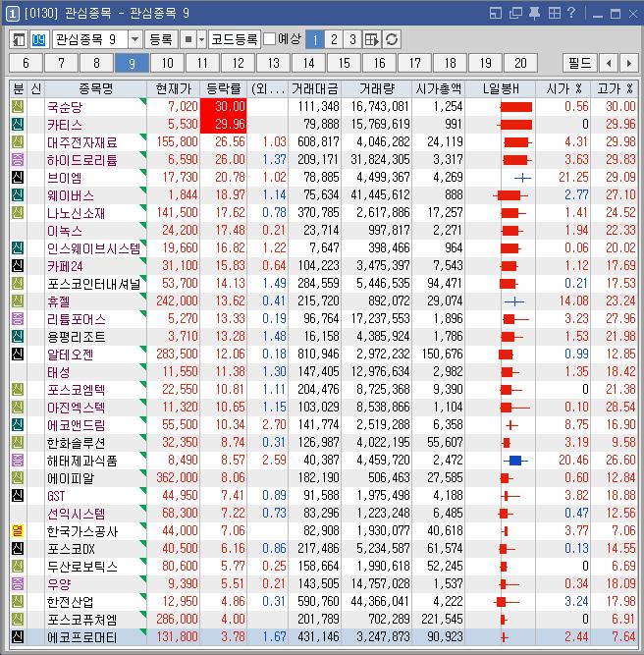Click the 증 badge in the 해태제과식품 row

click(17, 460)
